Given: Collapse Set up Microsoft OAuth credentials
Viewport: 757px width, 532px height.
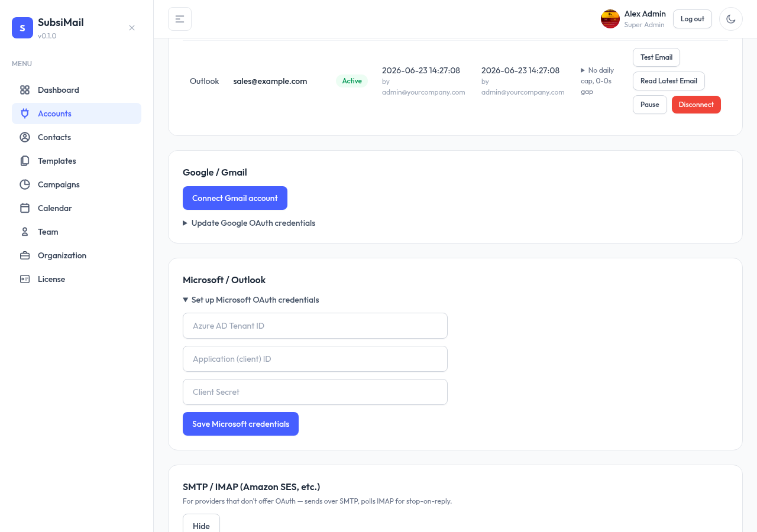Looking at the screenshot, I should coord(251,300).
